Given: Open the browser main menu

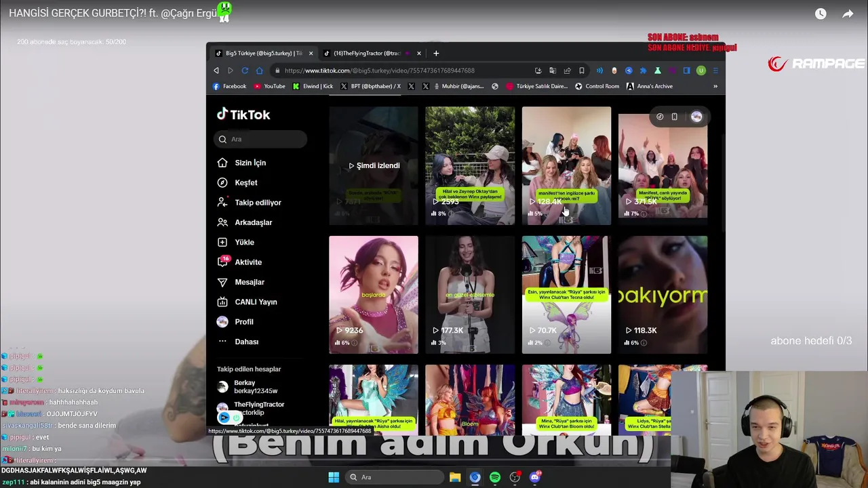Looking at the screenshot, I should 715,70.
